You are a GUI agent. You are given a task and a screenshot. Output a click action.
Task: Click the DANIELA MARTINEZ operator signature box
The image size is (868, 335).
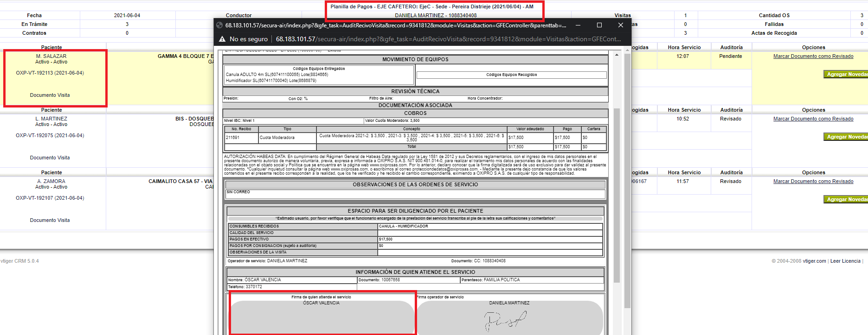click(x=509, y=317)
